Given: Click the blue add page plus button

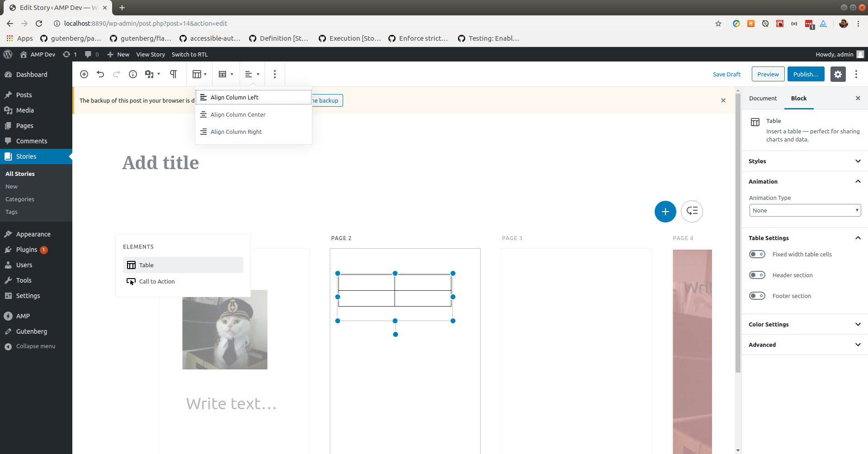Looking at the screenshot, I should (665, 211).
